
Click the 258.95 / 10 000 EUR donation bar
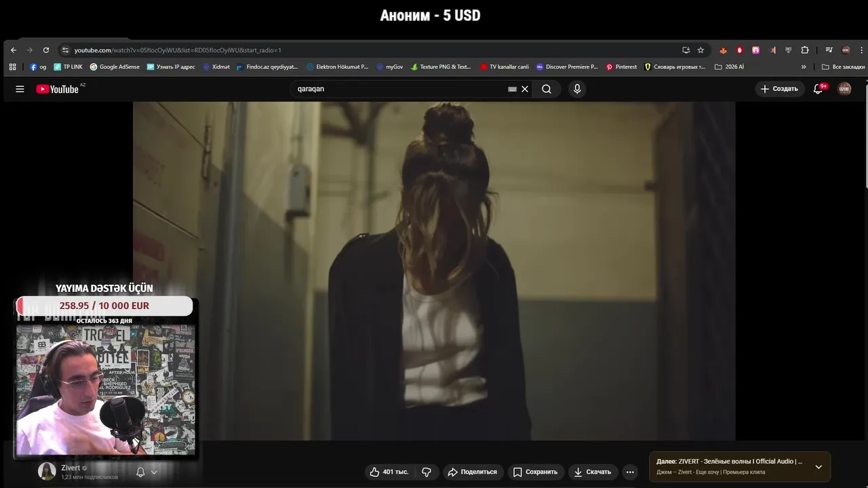(x=105, y=306)
